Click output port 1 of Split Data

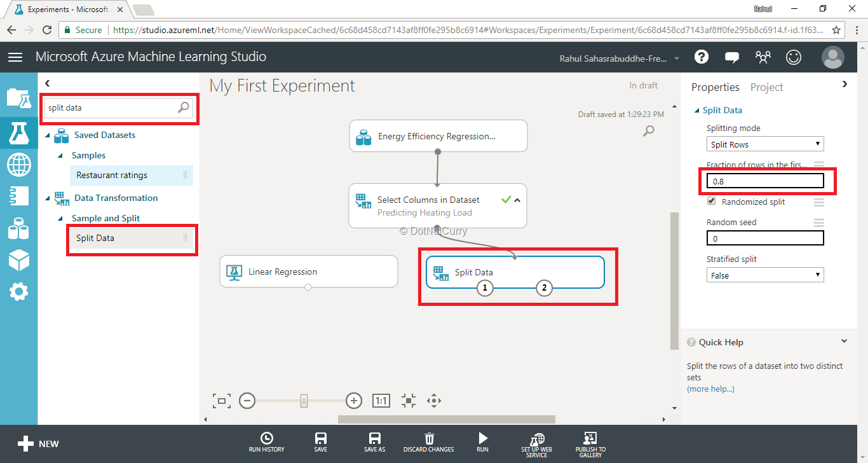coord(485,288)
